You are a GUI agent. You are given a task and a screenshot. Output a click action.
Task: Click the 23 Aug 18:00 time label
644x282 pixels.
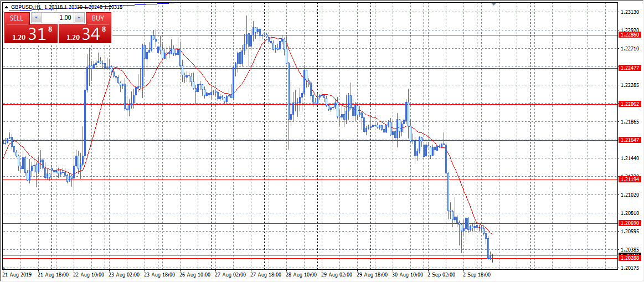click(160, 274)
